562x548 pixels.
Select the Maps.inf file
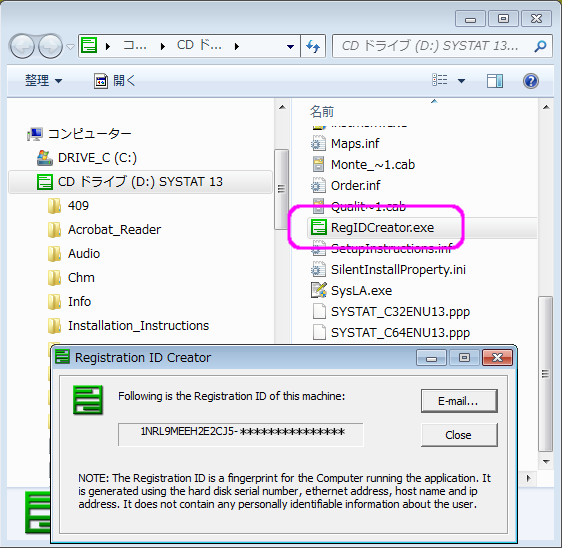click(355, 144)
